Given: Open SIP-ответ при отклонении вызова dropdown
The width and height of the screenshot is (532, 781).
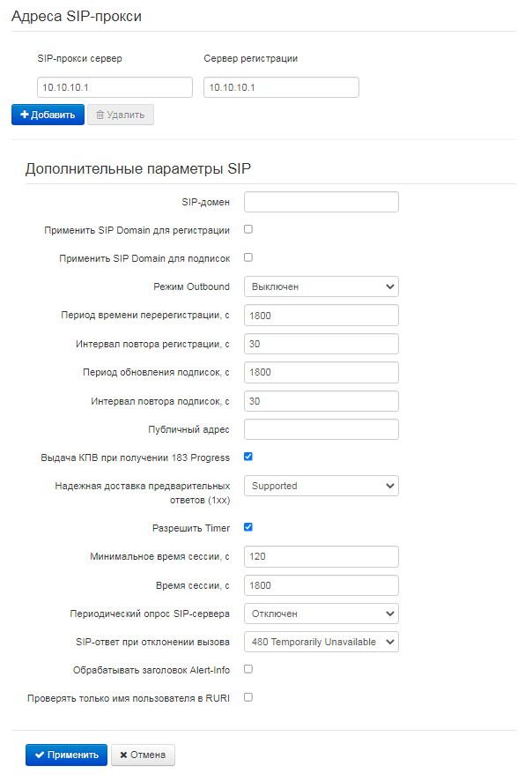Looking at the screenshot, I should 321,642.
